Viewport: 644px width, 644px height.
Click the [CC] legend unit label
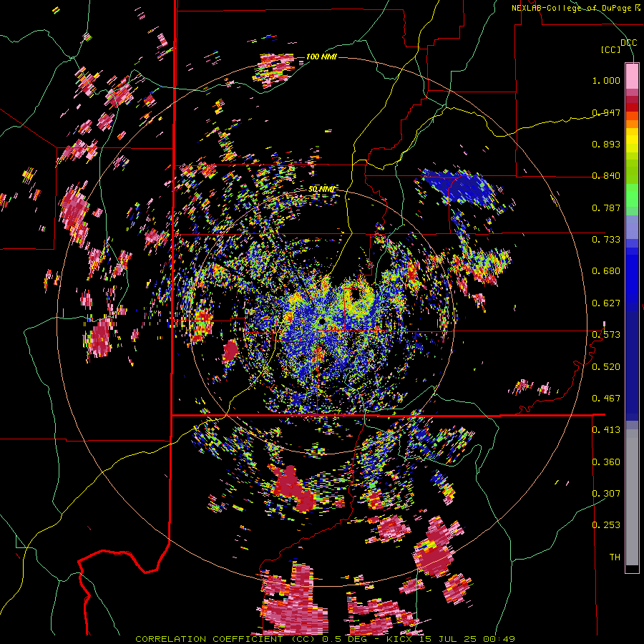(x=611, y=50)
